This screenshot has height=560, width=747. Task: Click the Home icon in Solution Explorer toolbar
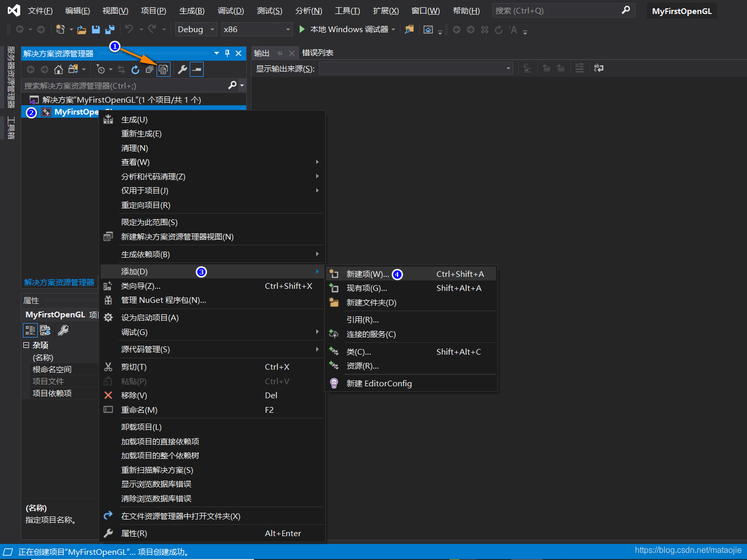point(59,69)
